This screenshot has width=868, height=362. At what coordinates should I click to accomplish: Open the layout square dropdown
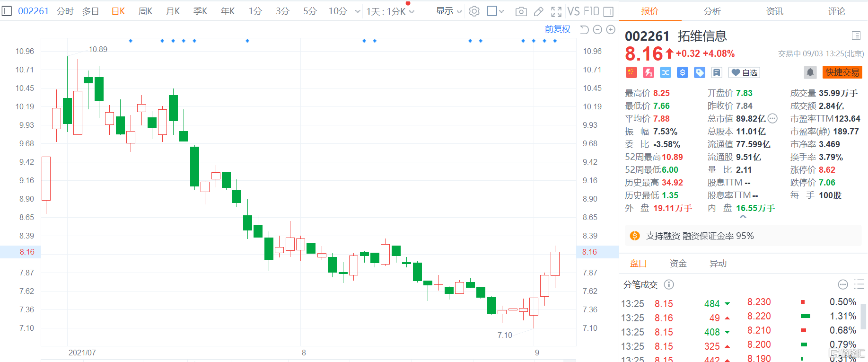point(495,11)
